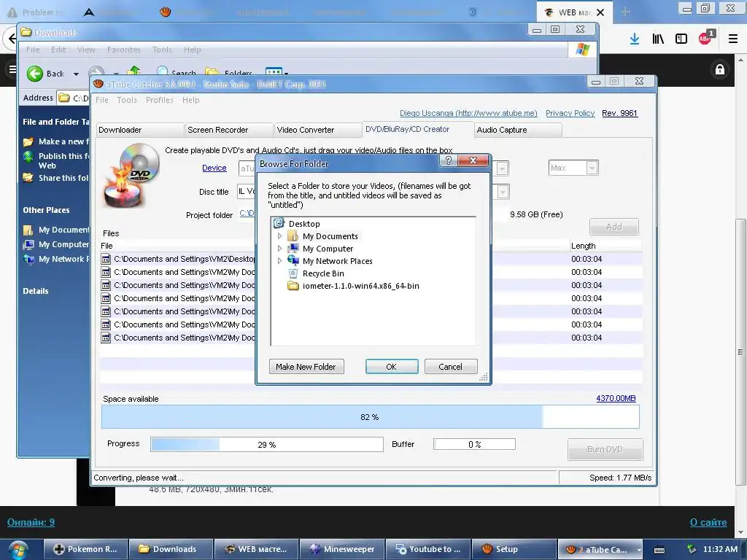Click file icon of first Desktop video row
Image resolution: width=747 pixels, height=560 pixels.
coord(106,259)
